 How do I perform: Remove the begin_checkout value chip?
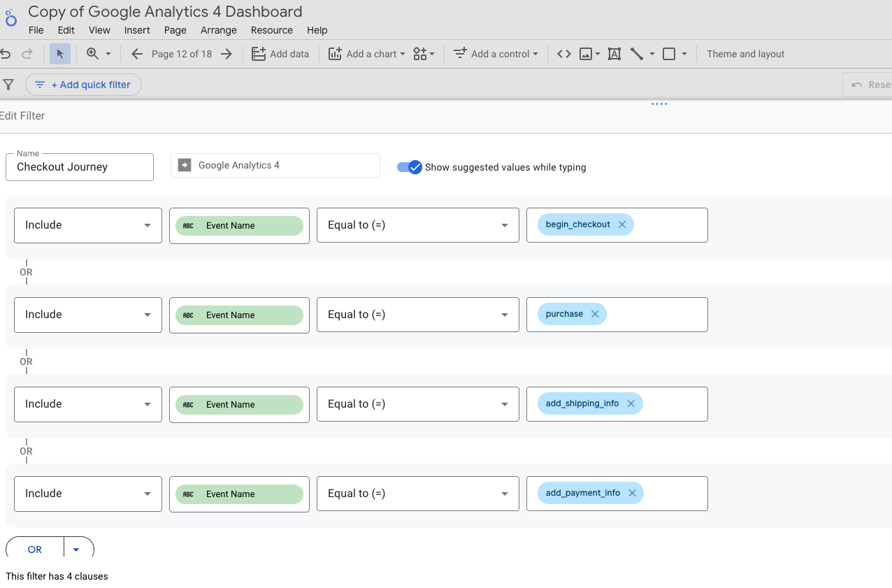tap(621, 224)
